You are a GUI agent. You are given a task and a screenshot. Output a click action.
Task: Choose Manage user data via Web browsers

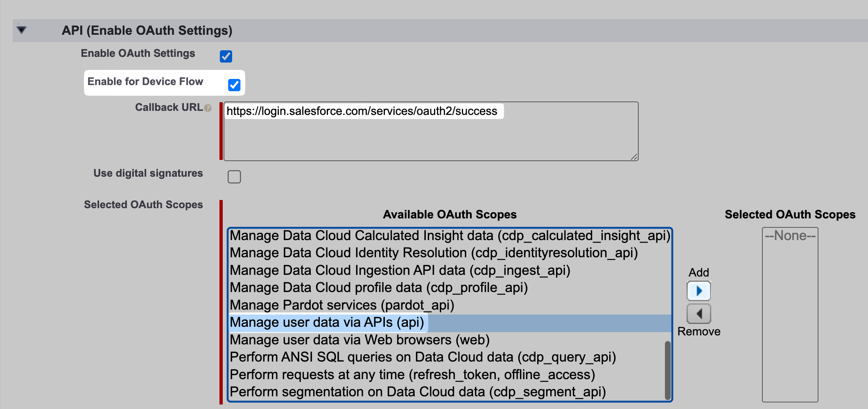click(359, 340)
